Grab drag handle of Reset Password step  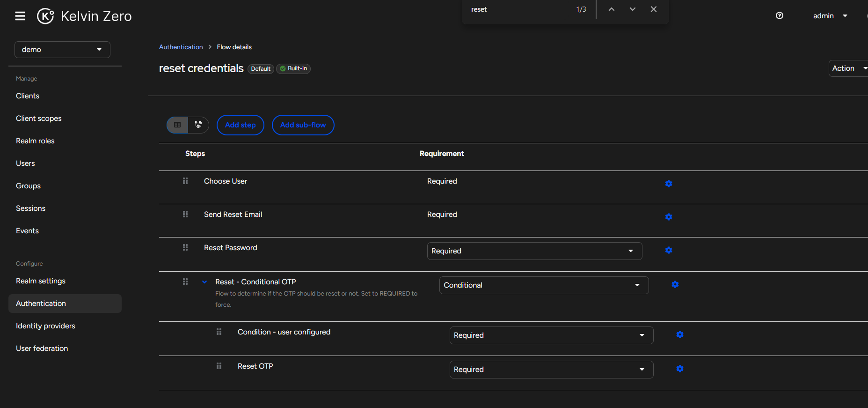[x=185, y=247]
